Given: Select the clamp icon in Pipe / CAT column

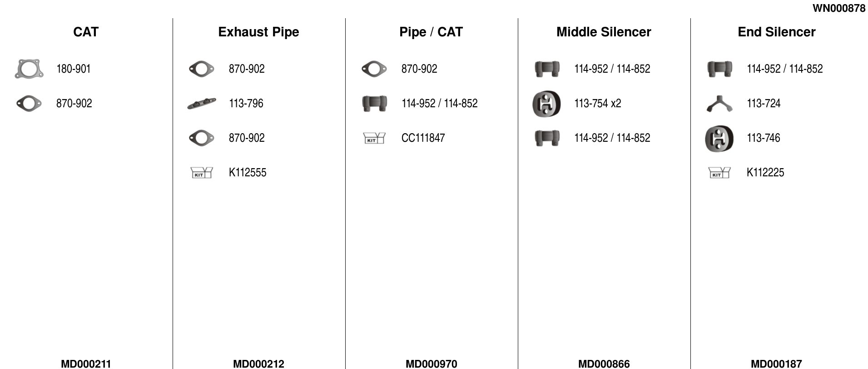Looking at the screenshot, I should (374, 104).
